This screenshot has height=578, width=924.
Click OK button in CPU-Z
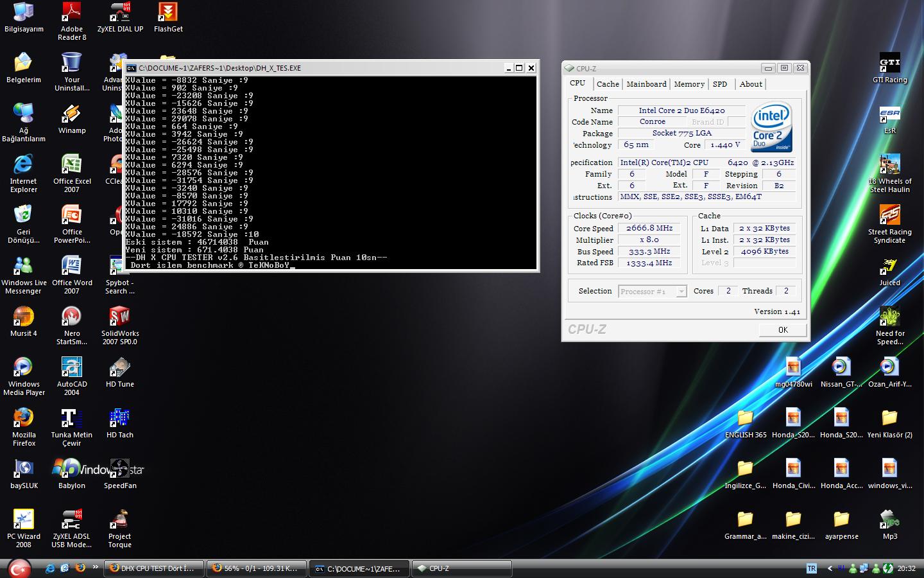pos(783,329)
